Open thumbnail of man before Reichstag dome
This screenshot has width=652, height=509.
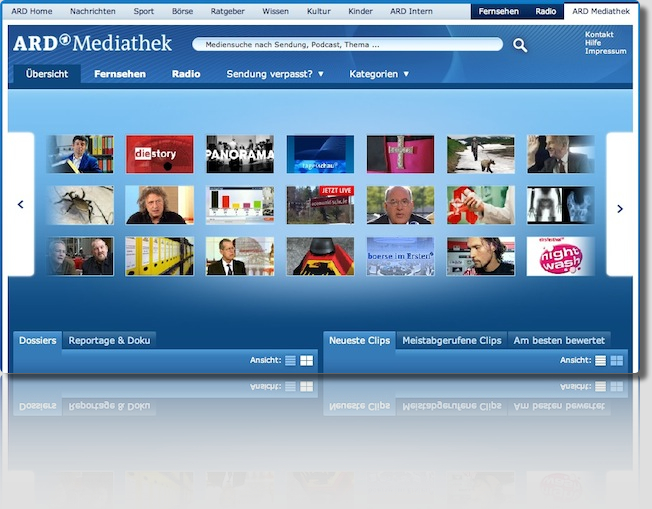tap(240, 256)
